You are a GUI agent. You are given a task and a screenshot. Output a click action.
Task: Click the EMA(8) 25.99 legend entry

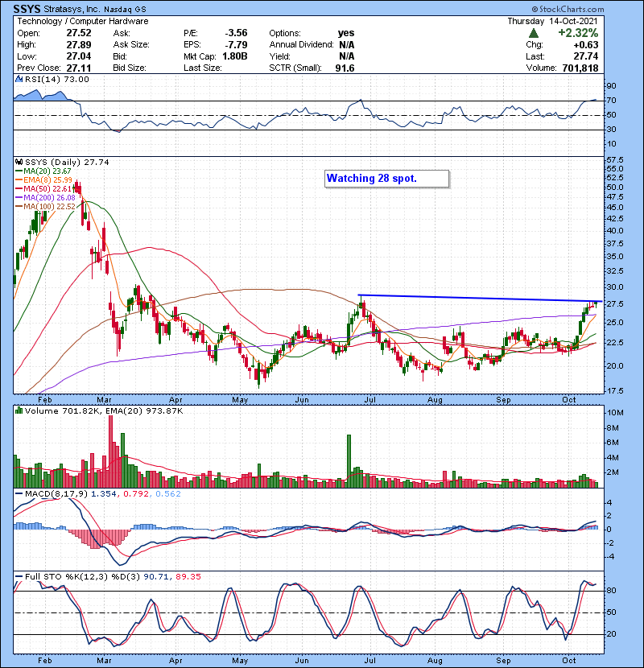44,180
